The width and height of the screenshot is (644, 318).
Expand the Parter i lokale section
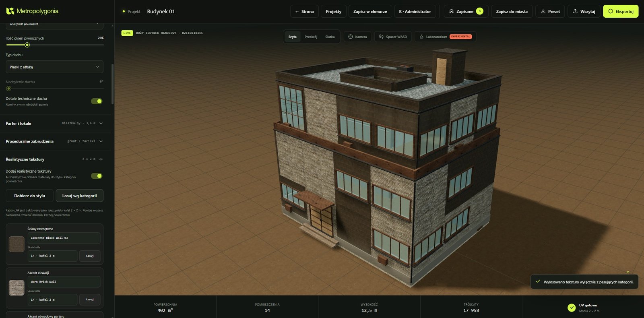tap(54, 123)
